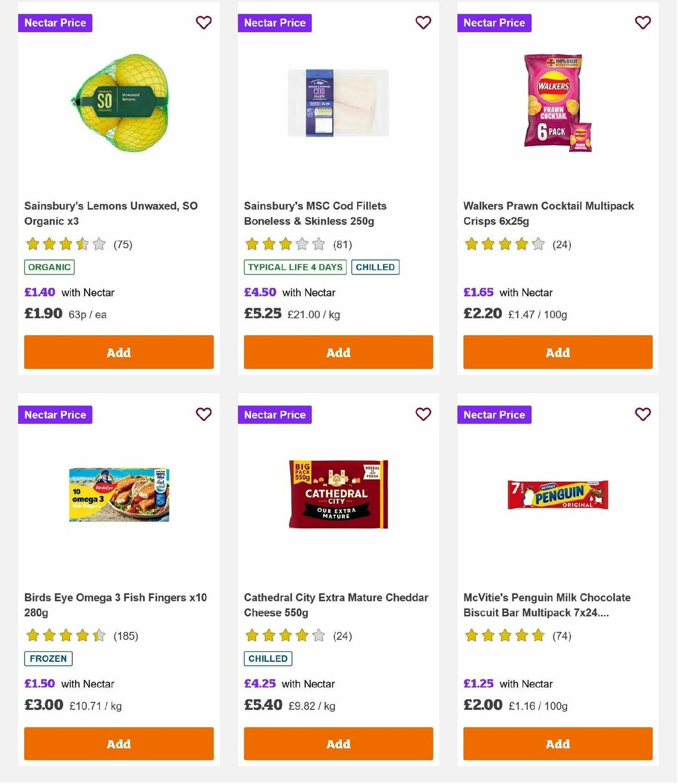This screenshot has width=678, height=784.
Task: Click the Nectar Price label on Penguin biscuits
Action: click(494, 414)
